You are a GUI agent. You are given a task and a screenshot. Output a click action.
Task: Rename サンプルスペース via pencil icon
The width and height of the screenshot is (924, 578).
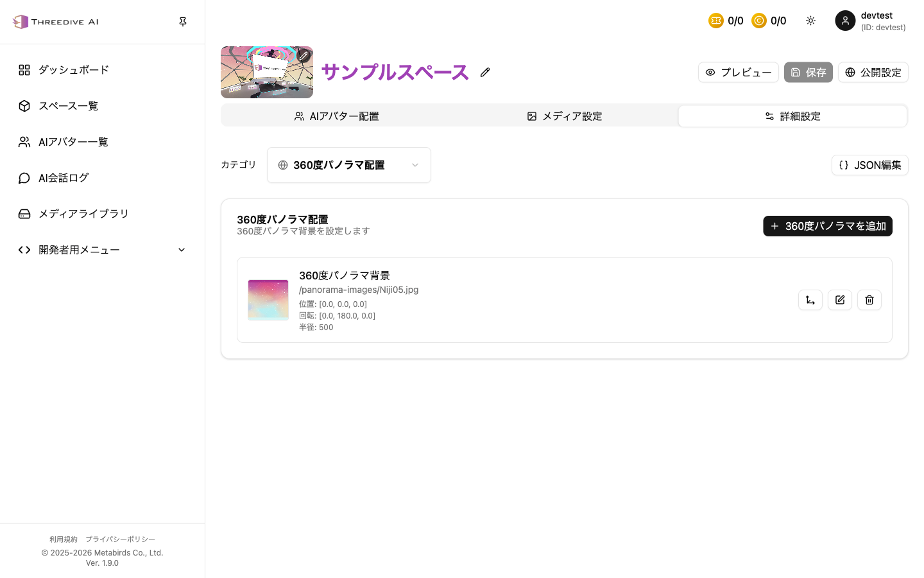click(485, 73)
